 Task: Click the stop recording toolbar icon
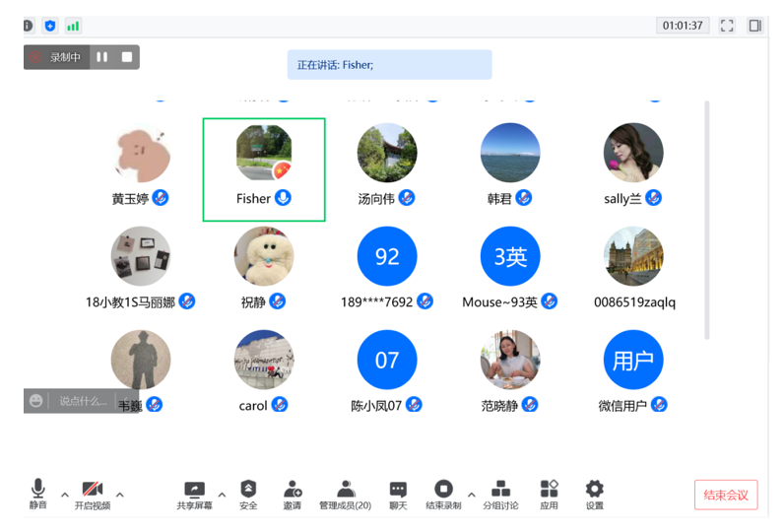443,495
